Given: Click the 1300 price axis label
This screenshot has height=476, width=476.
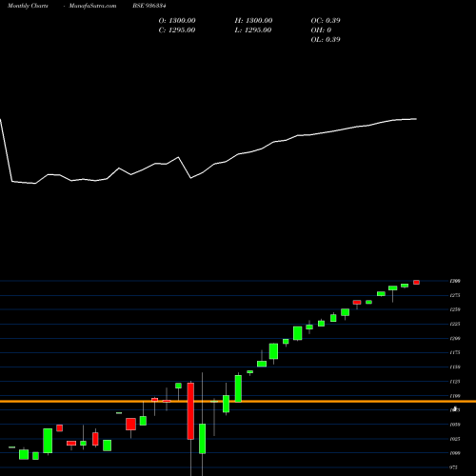Looking at the screenshot, I should point(455,281).
